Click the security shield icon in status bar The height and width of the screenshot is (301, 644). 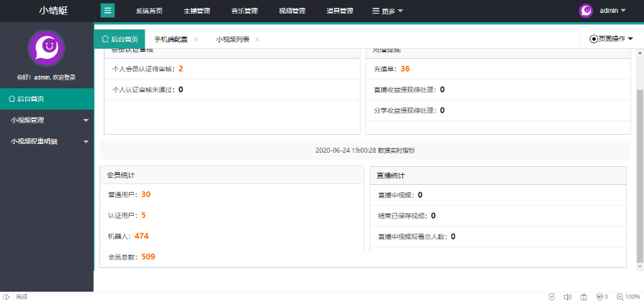pos(552,297)
